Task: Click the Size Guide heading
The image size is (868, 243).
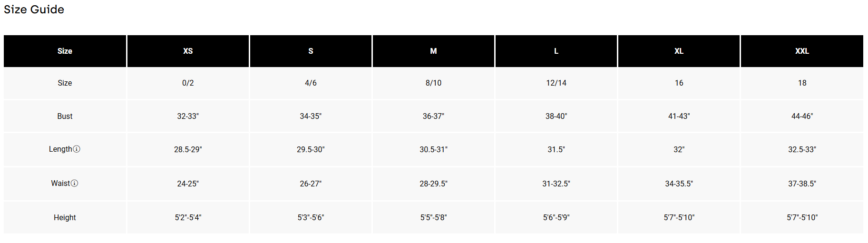Action: tap(34, 10)
